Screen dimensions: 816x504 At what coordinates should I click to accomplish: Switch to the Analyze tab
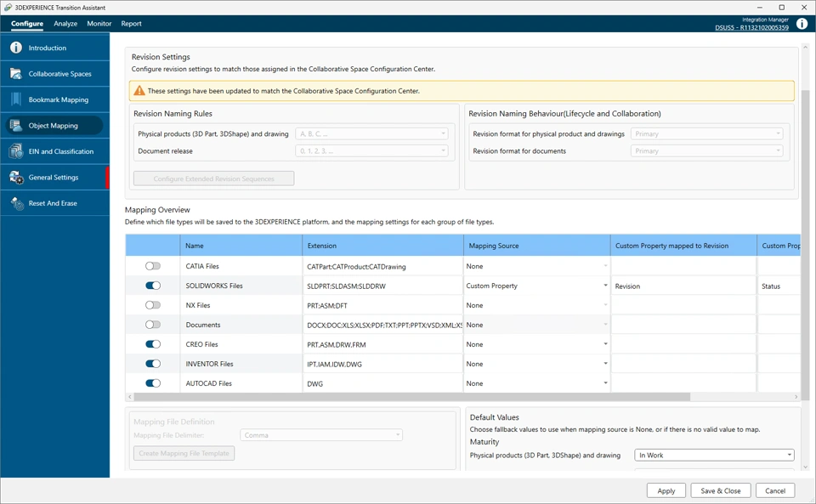[x=65, y=24]
